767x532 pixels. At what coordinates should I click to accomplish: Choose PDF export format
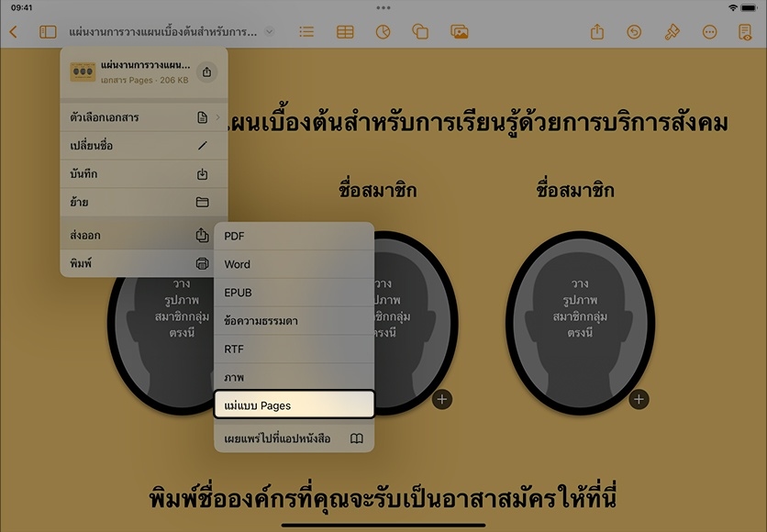[294, 236]
